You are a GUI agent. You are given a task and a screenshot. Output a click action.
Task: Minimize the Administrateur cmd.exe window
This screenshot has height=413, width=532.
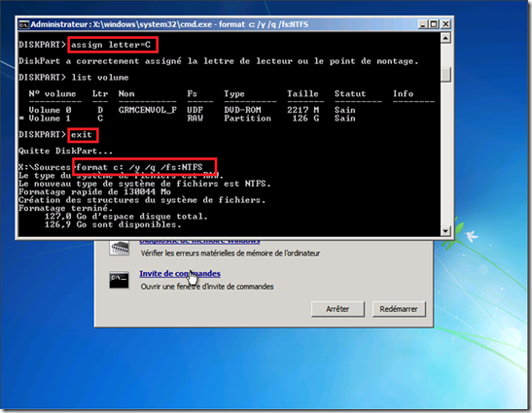[x=423, y=24]
